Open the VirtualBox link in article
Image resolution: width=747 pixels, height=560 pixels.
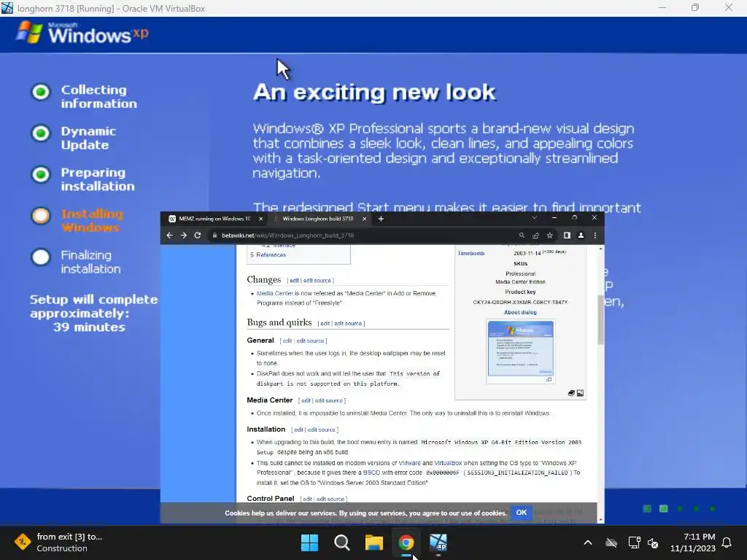click(448, 463)
